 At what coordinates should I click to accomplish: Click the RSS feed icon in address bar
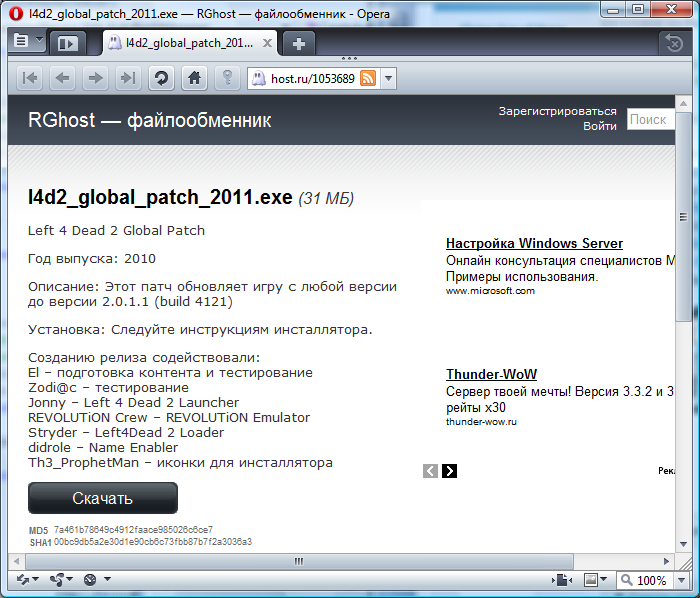[x=368, y=78]
